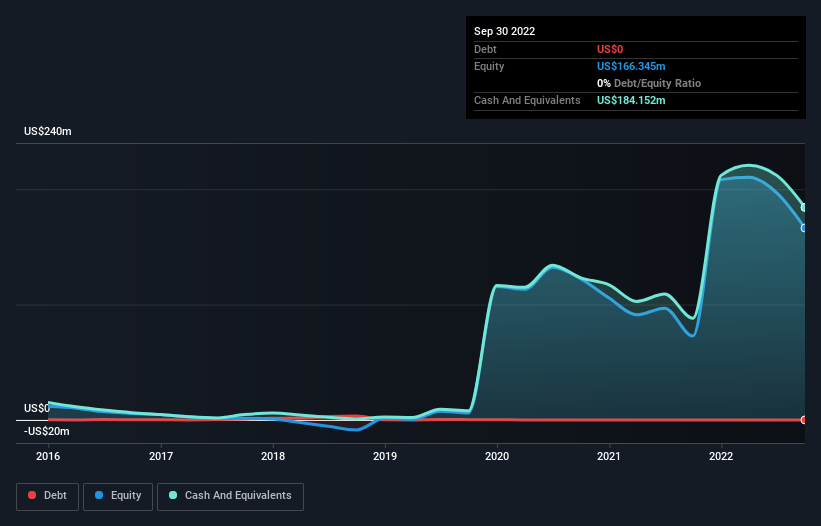Select the Cash And Equivalents endpoint marker
The height and width of the screenshot is (526, 821).
(804, 208)
